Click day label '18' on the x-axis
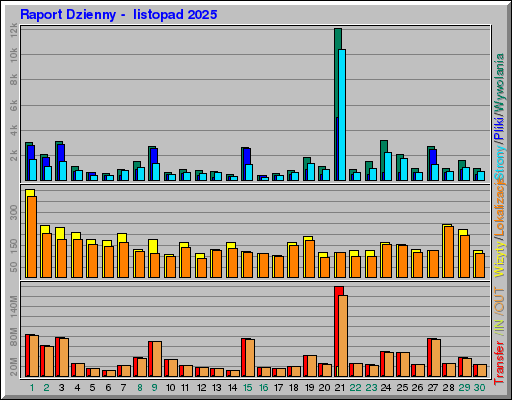 click(294, 388)
